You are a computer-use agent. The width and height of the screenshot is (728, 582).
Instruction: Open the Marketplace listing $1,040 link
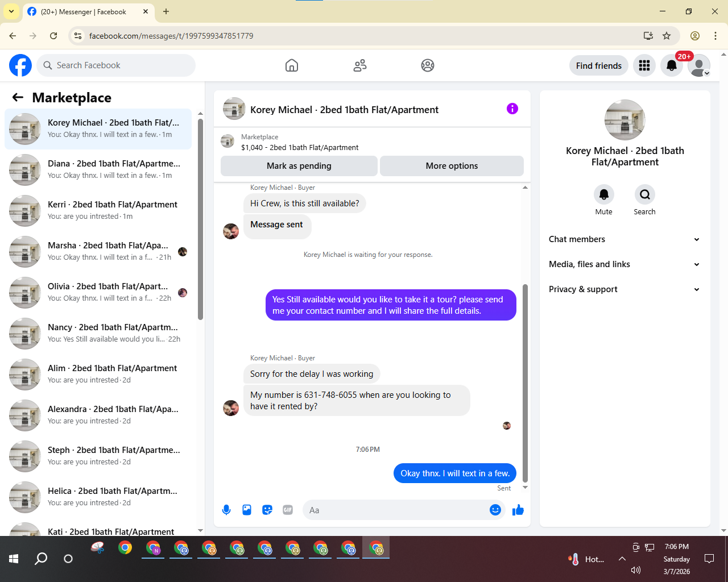300,147
